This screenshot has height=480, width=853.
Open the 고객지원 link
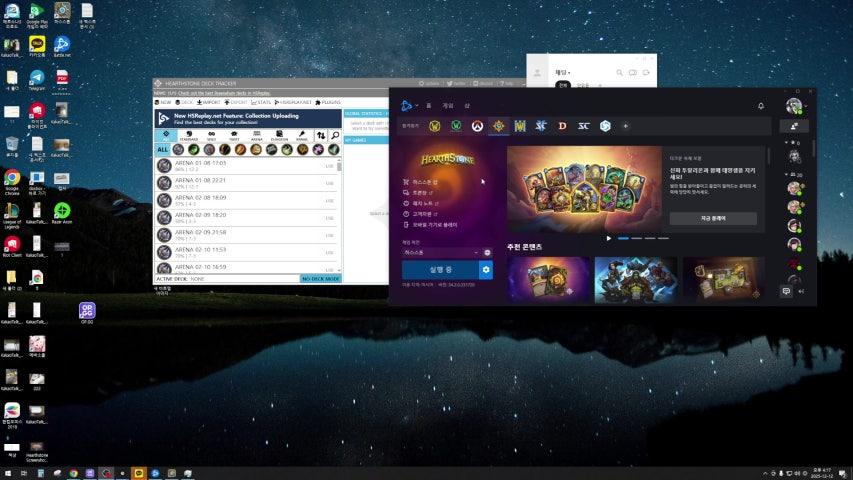pos(421,214)
